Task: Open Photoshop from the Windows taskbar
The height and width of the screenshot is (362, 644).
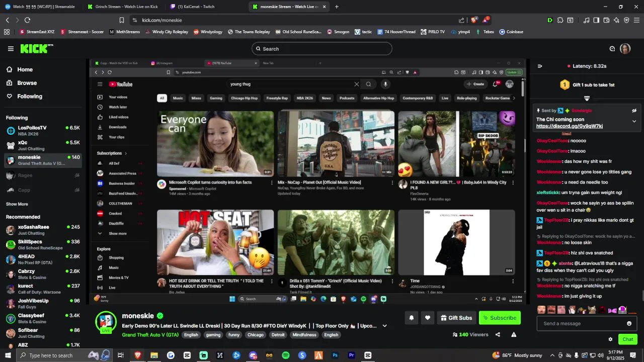Action: click(335, 355)
